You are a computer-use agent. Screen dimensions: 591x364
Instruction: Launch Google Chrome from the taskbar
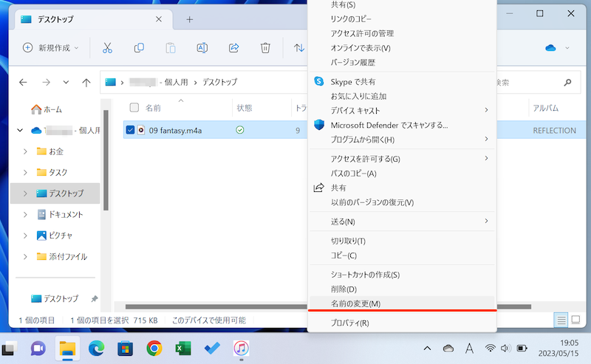154,348
